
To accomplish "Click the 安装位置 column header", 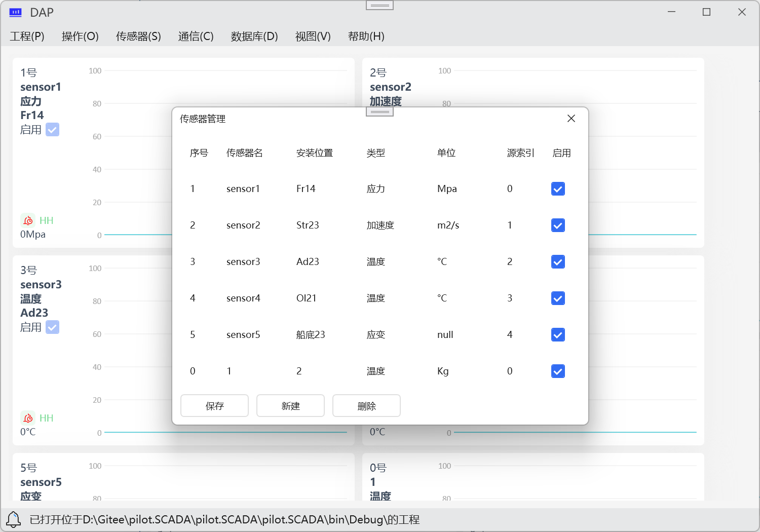I will click(x=315, y=153).
